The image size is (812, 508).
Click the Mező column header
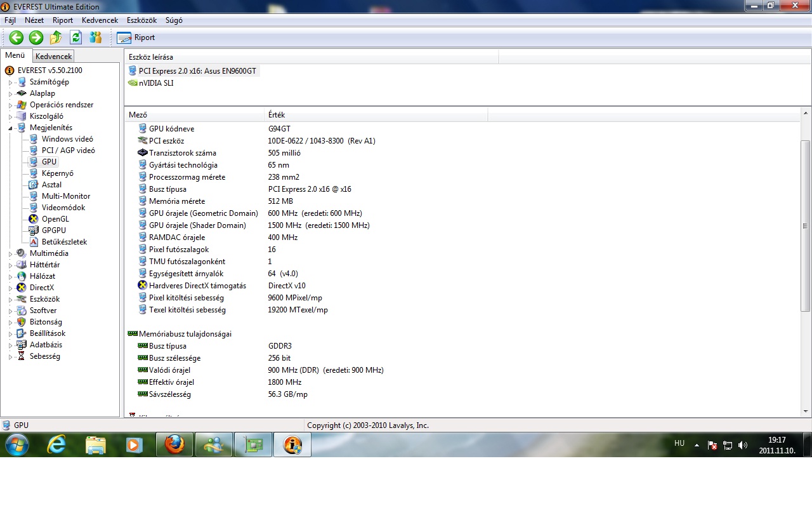click(194, 115)
